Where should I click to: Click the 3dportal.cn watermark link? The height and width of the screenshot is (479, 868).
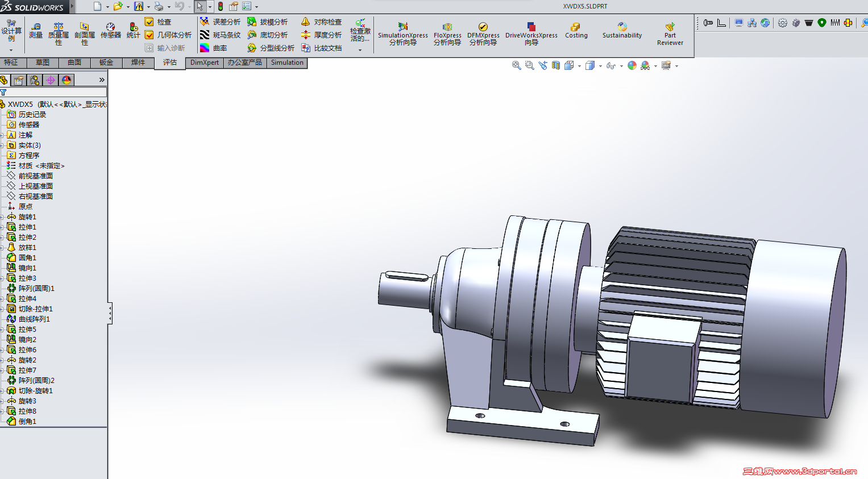pos(800,471)
